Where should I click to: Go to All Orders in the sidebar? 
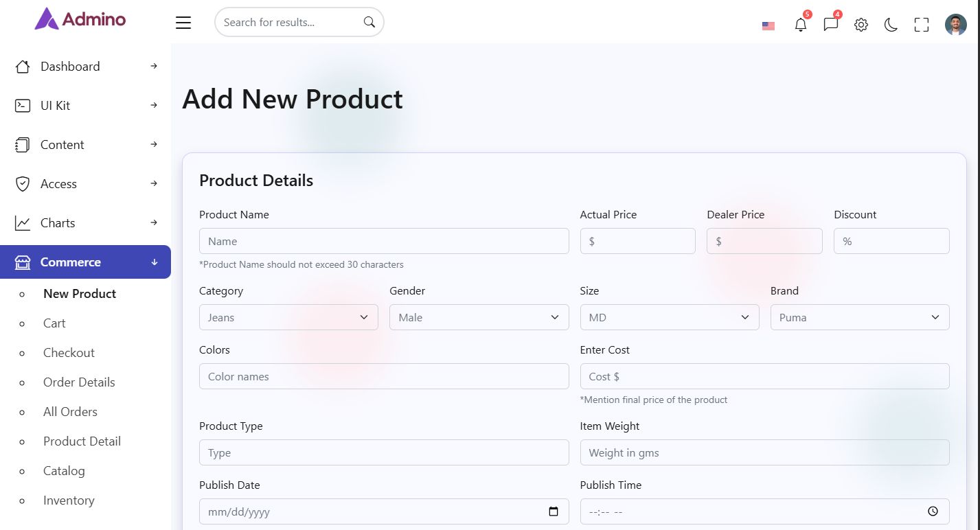coord(70,412)
